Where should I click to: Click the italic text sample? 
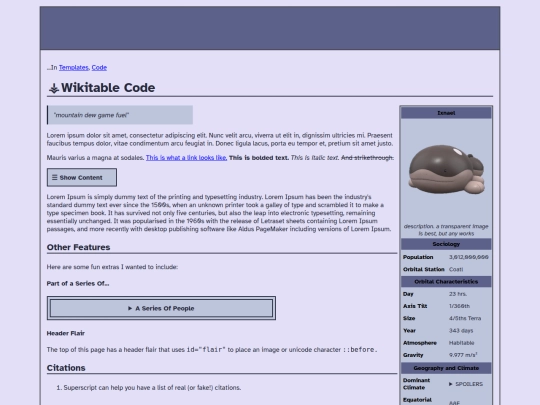tap(315, 158)
